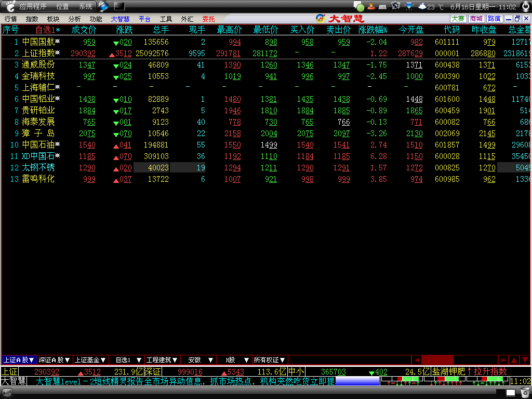This screenshot has width=532, height=399.
Task: Click the power shutdown icon
Action: click(x=526, y=6)
